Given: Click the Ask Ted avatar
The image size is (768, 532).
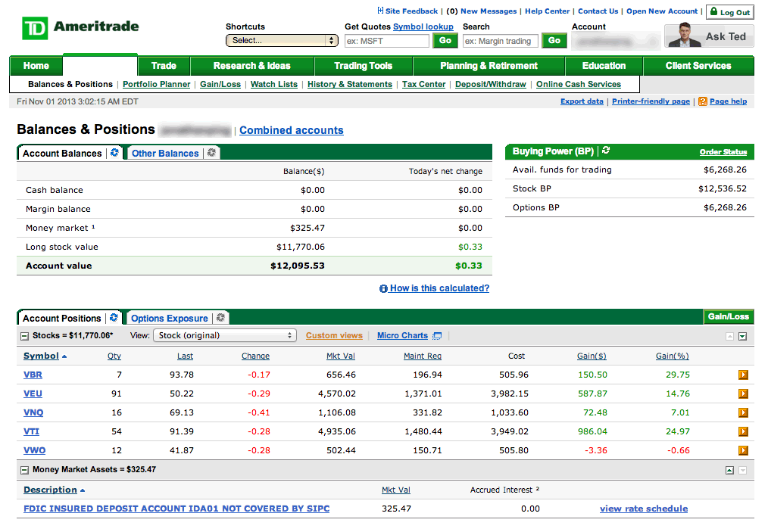Looking at the screenshot, I should [685, 36].
